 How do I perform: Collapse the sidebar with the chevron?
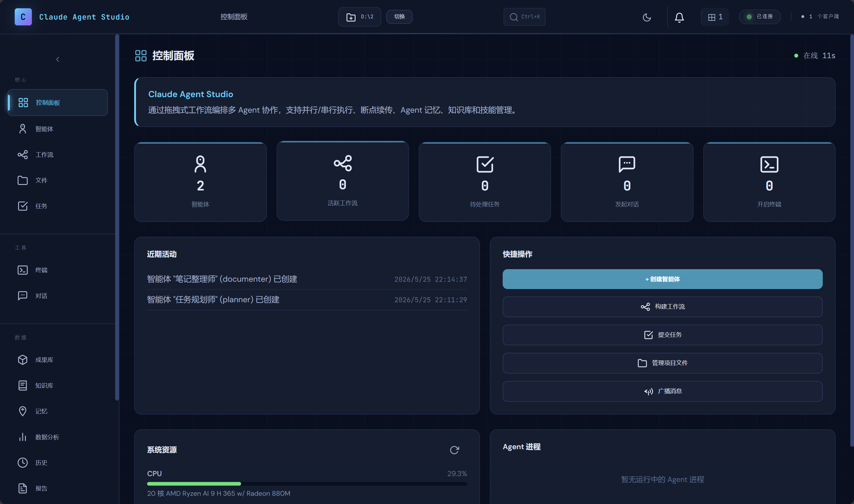tap(58, 59)
